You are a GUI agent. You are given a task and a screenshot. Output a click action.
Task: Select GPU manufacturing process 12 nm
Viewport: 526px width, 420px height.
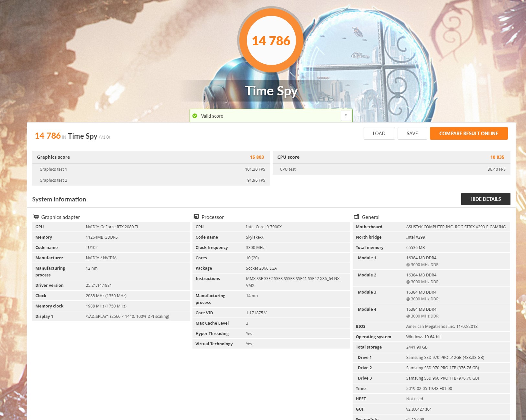(x=92, y=268)
